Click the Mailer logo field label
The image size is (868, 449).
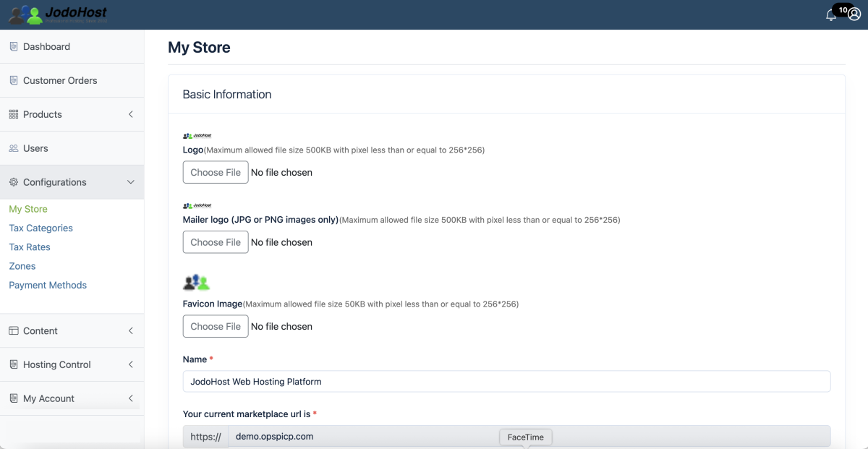tap(260, 220)
